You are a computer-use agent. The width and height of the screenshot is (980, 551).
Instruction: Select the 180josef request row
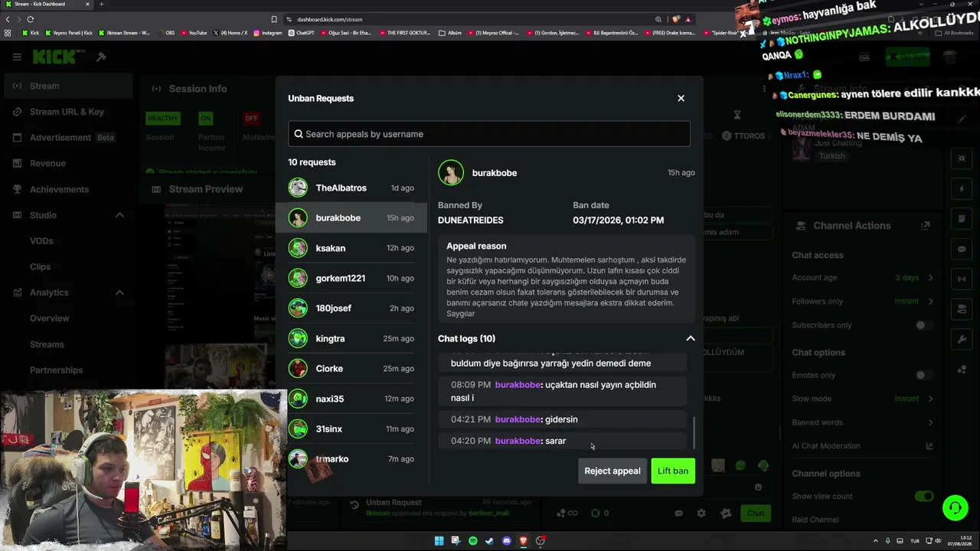click(x=351, y=308)
